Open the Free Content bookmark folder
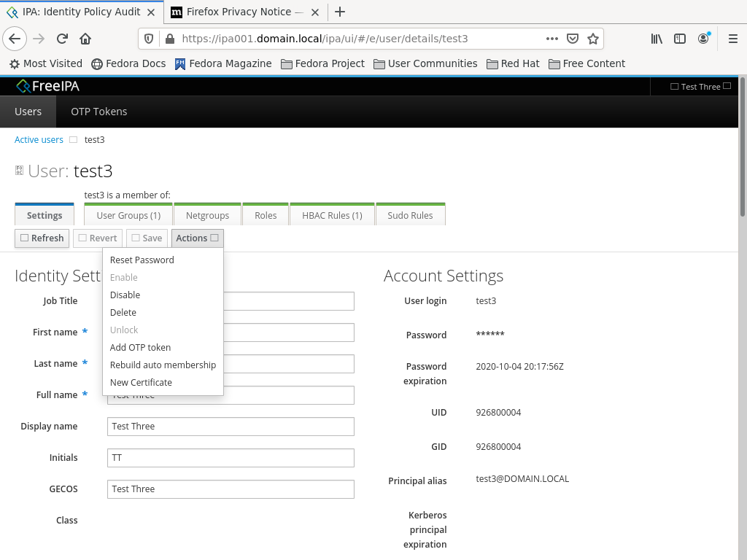 pyautogui.click(x=587, y=64)
